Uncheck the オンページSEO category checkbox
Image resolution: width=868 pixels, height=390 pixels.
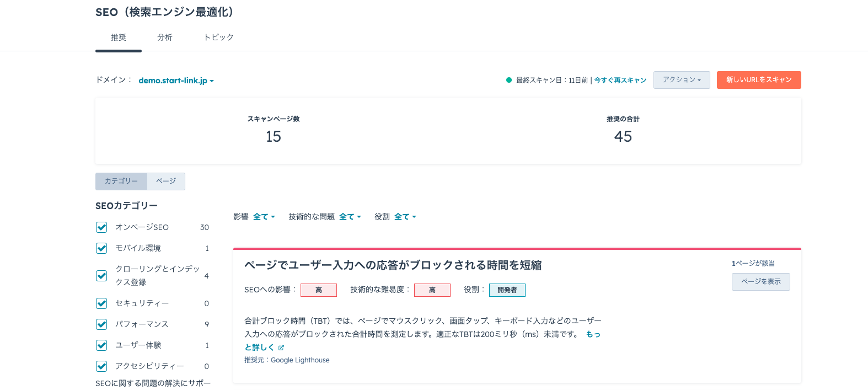point(101,227)
